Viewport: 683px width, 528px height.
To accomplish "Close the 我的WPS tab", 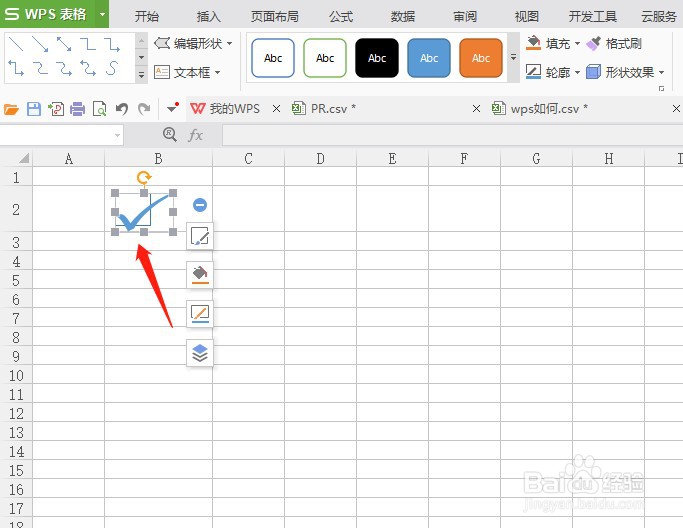I will pos(276,108).
